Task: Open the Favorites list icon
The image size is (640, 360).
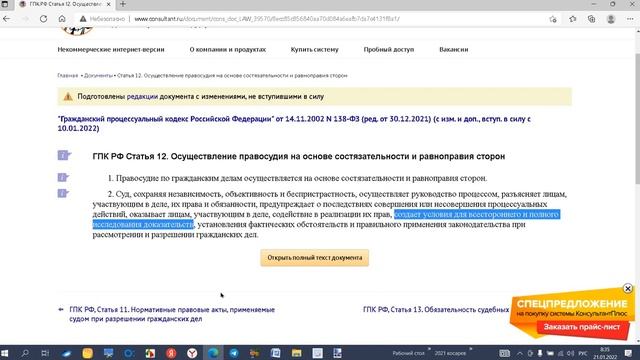Action: click(573, 19)
